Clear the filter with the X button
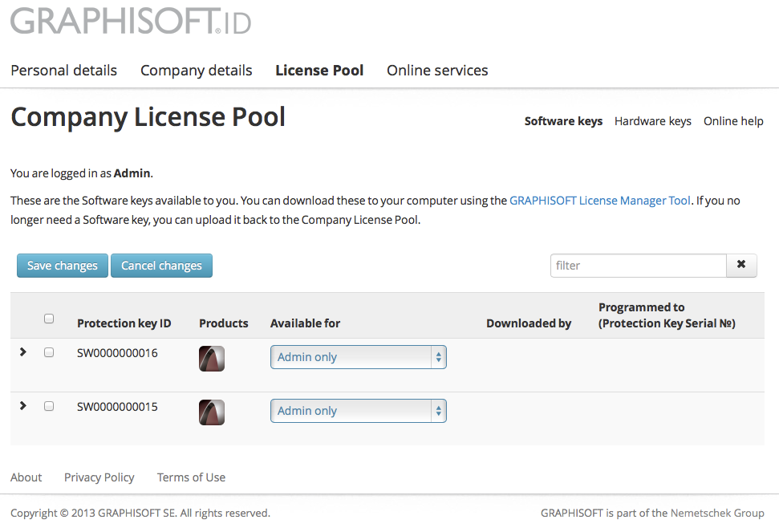The image size is (779, 532). [x=741, y=266]
